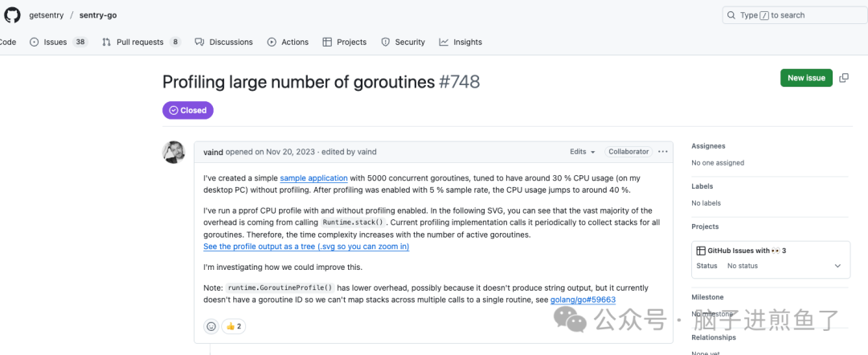
Task: Click the issue number #748 in title
Action: tap(460, 82)
